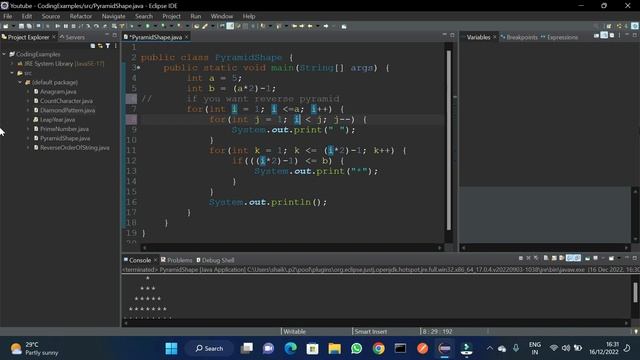Click Remove All Terminated Launches console icon
The image size is (640, 360).
(x=536, y=258)
